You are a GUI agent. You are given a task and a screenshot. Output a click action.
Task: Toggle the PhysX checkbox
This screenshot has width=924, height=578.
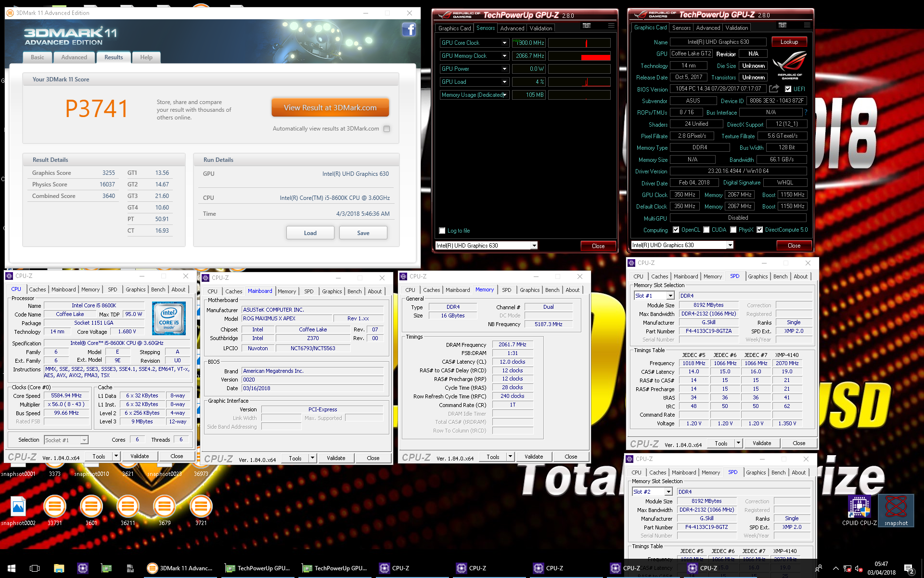(733, 230)
